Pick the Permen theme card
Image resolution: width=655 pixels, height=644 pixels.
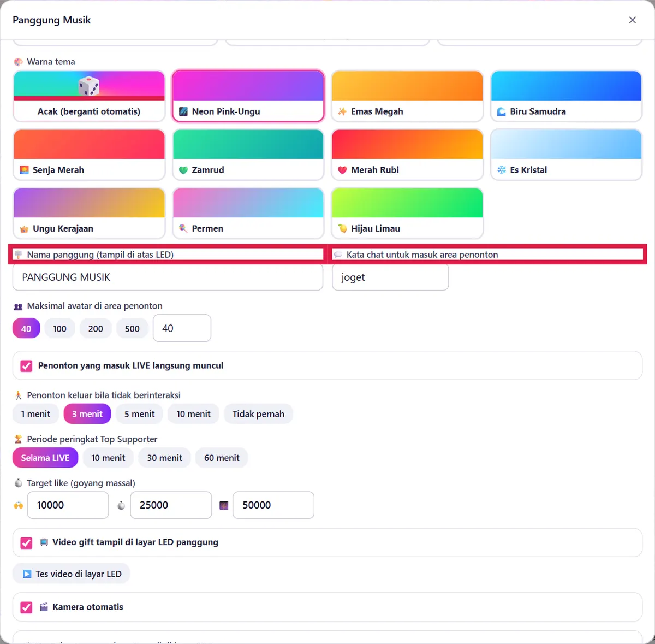(248, 213)
